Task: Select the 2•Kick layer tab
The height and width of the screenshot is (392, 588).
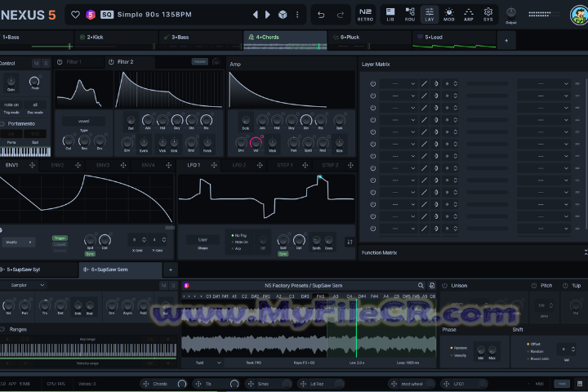Action: point(116,40)
